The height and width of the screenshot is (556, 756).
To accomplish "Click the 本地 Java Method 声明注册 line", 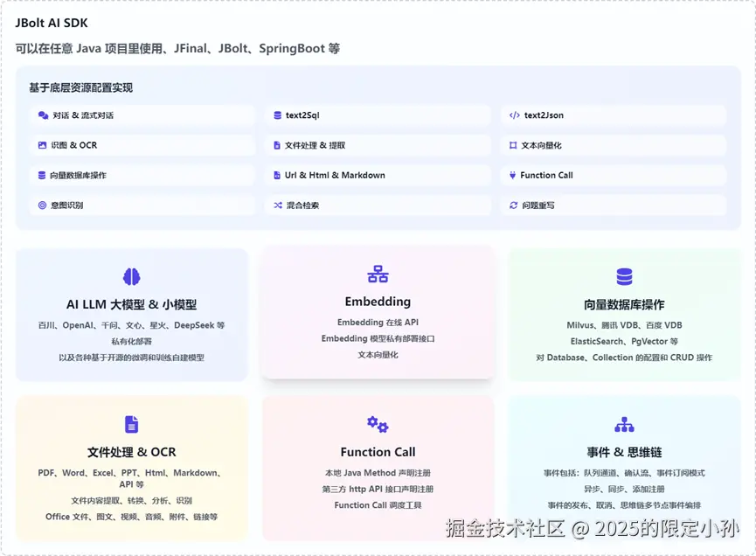I will 378,473.
